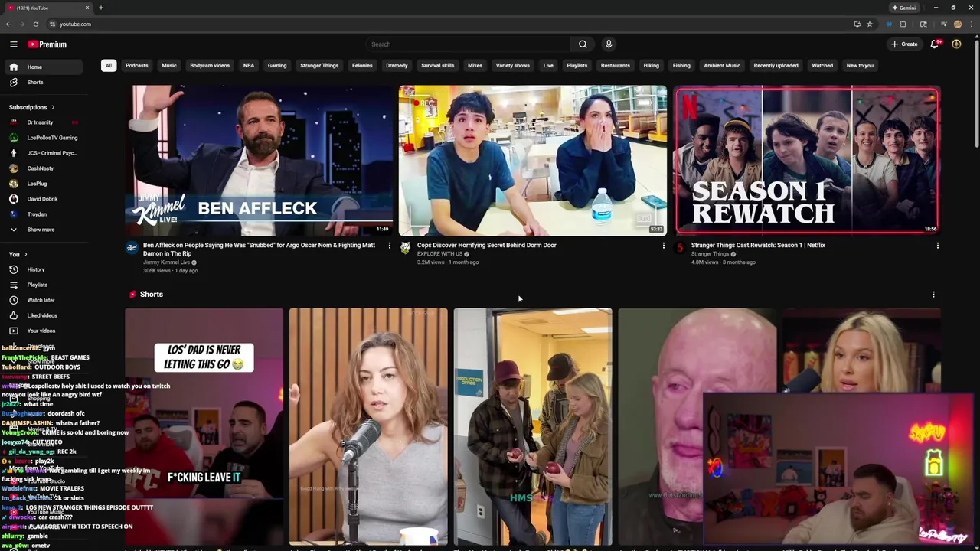980x551 pixels.
Task: Select the Survival skills filter chip
Action: tap(438, 66)
